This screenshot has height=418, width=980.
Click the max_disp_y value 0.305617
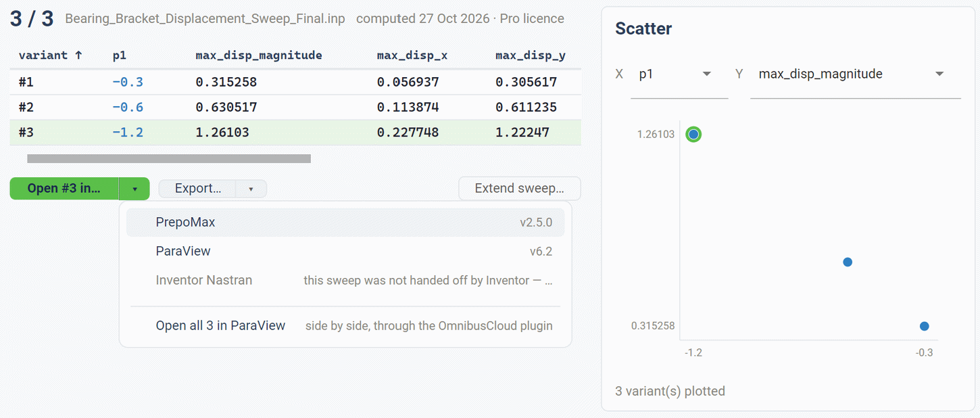click(x=526, y=83)
